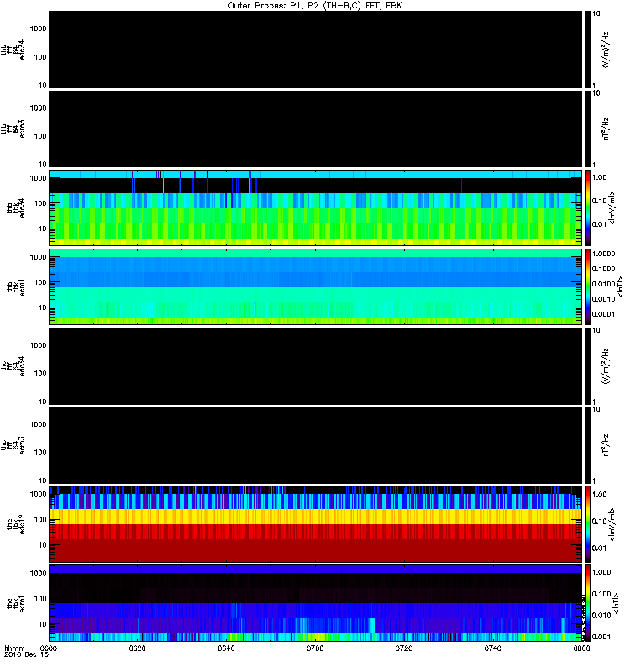The image size is (630, 672).
Task: Click the blue-green thb fbk scm1 spectrogram panel
Action: (x=315, y=286)
